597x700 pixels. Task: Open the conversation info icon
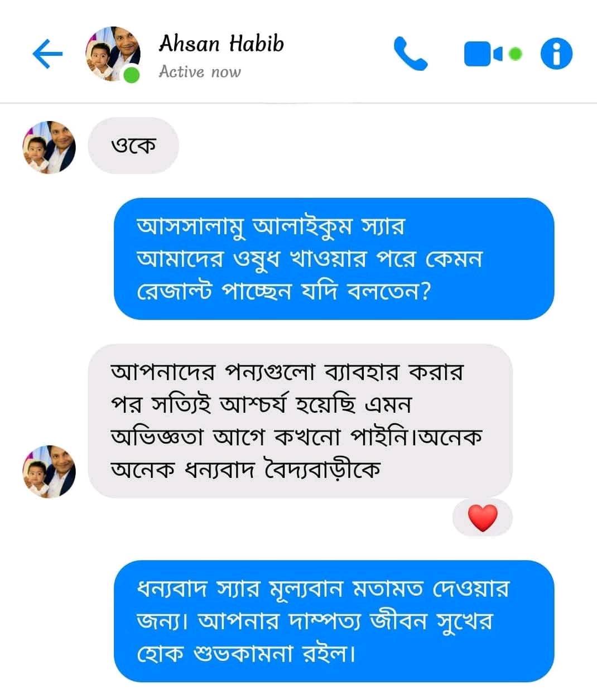coord(556,54)
